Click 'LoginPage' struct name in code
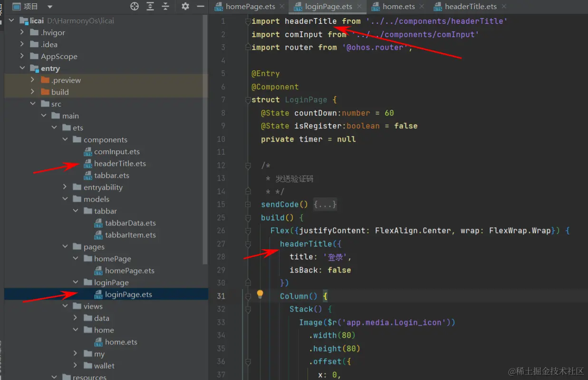This screenshot has height=380, width=588. [306, 100]
